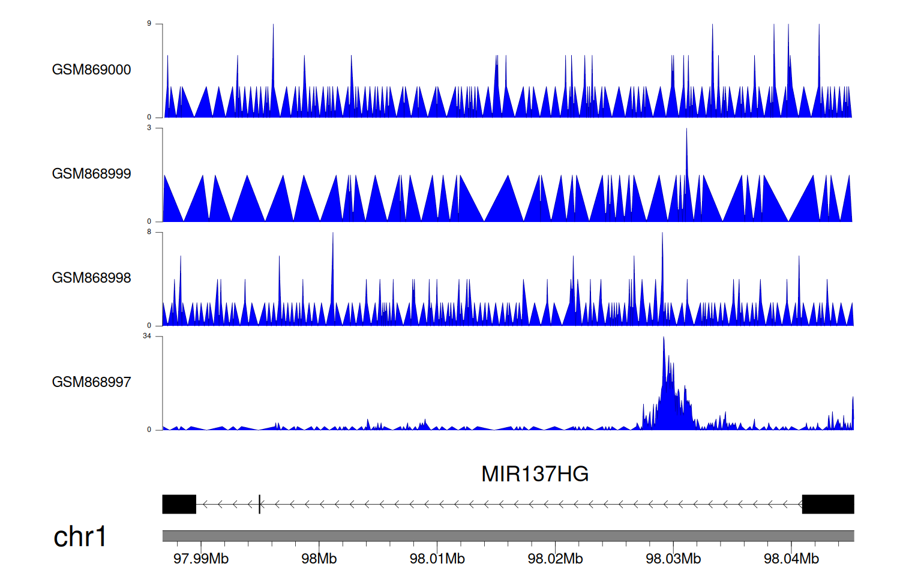The image size is (900, 588).
Task: Click the 98.02Mb axis label
Action: coord(555,559)
